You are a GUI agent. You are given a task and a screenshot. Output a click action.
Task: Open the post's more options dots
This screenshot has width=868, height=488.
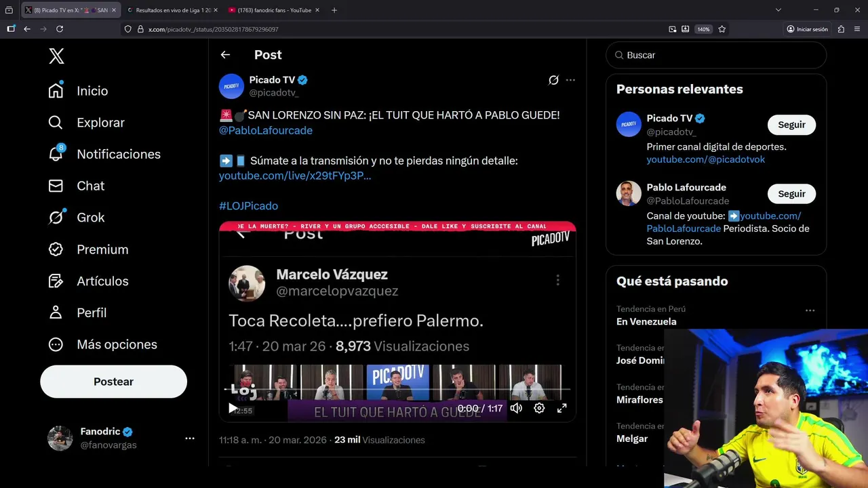(570, 80)
